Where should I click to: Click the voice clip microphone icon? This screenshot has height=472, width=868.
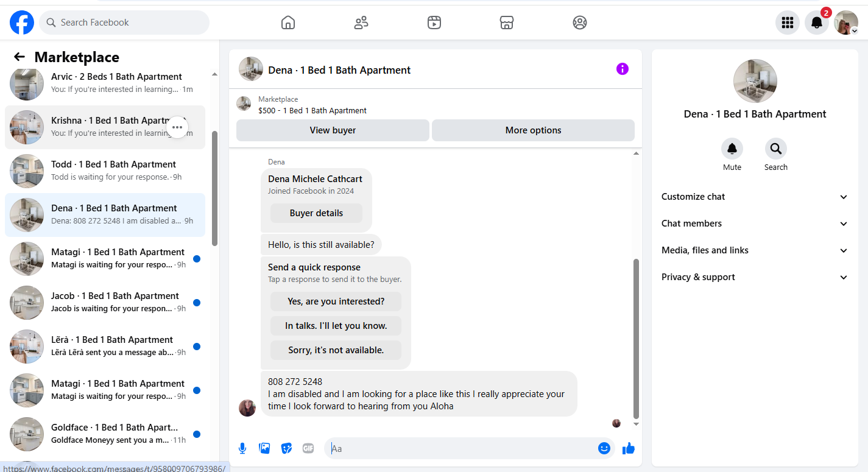tap(242, 449)
